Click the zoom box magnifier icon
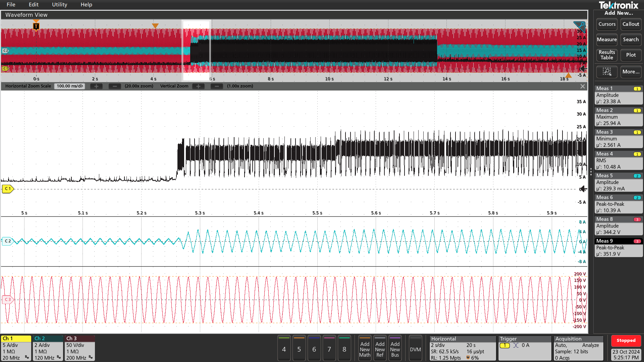The width and height of the screenshot is (644, 362). tap(606, 71)
